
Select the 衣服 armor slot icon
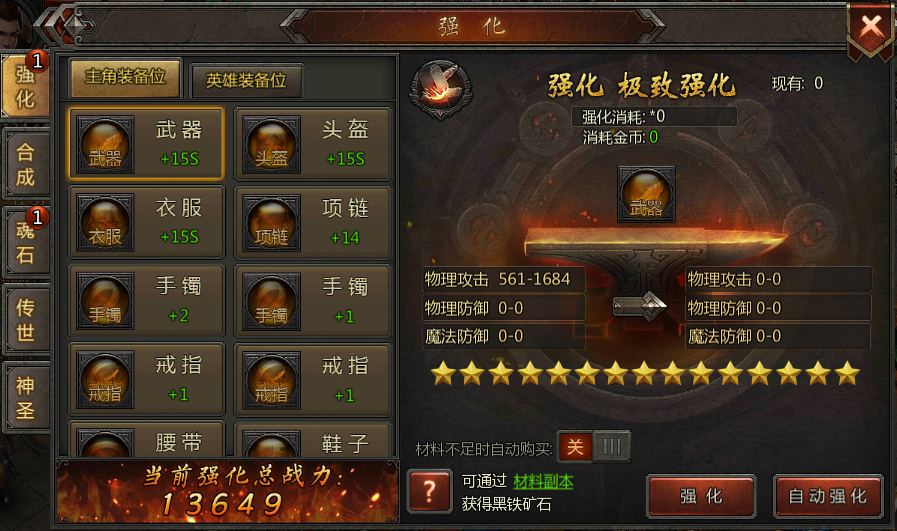[x=105, y=223]
